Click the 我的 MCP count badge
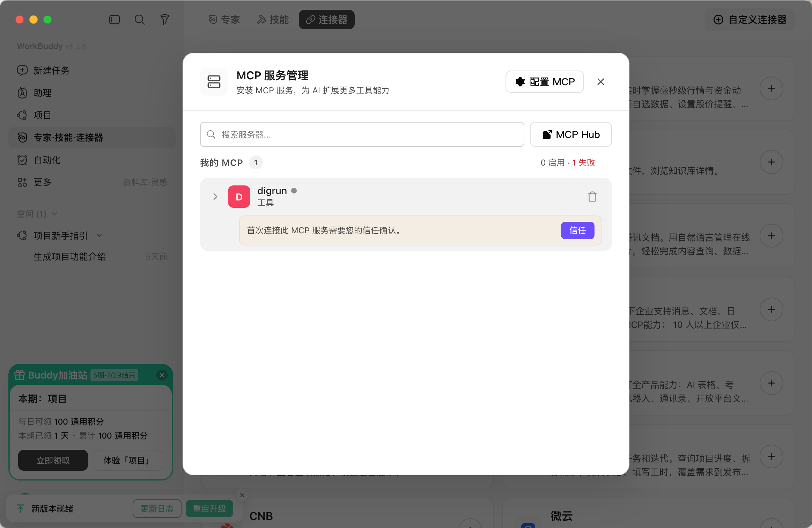Viewport: 812px width, 528px height. point(256,163)
